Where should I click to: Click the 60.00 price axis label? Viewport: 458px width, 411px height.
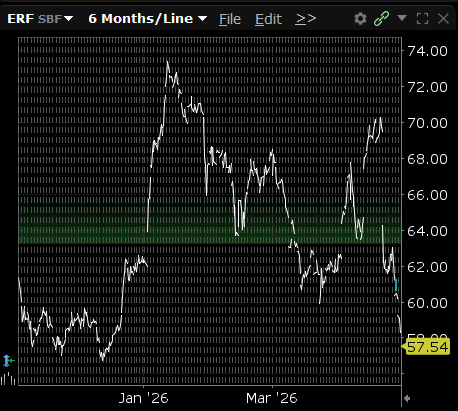427,303
